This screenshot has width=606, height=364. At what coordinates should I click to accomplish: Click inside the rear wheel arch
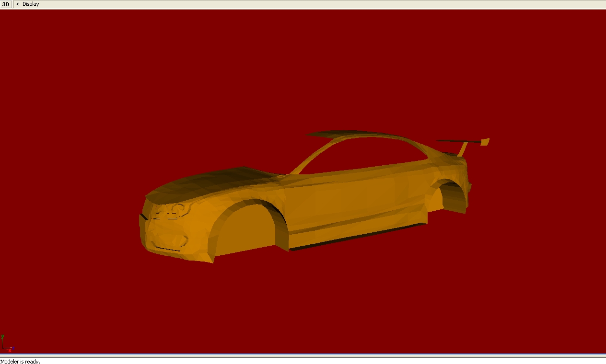coord(451,196)
